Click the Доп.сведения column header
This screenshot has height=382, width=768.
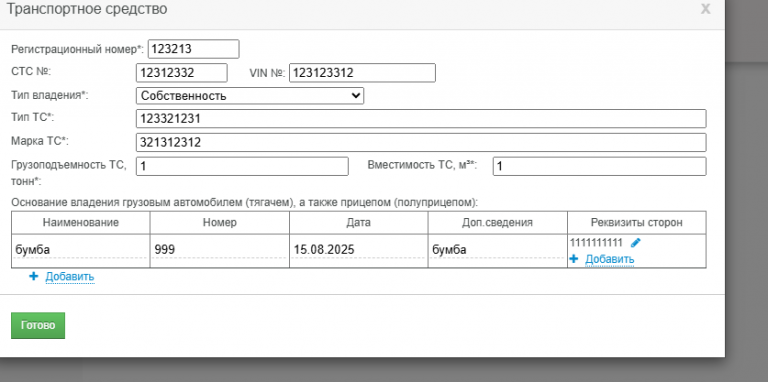tap(498, 223)
